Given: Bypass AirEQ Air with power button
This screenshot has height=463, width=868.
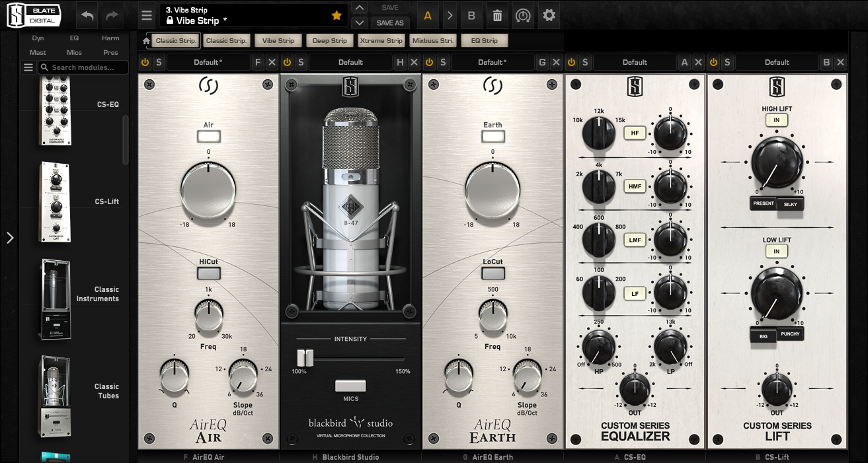Looking at the screenshot, I should point(145,62).
